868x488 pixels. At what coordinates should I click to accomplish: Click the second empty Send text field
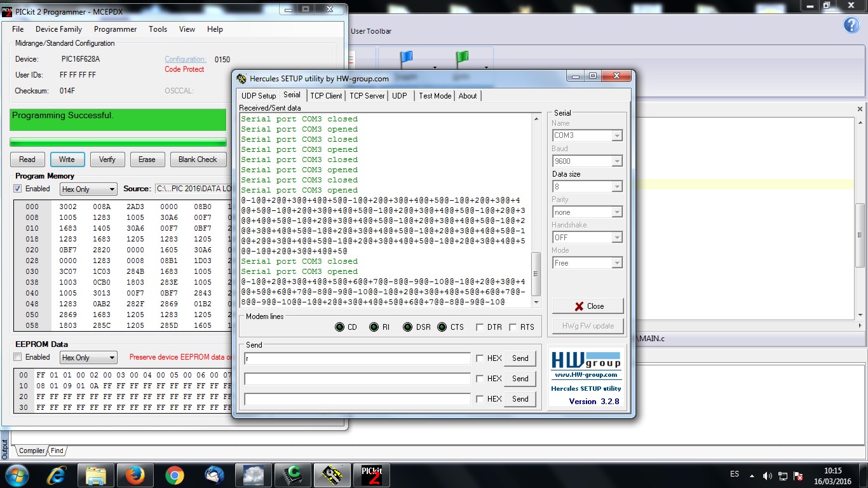click(x=357, y=379)
